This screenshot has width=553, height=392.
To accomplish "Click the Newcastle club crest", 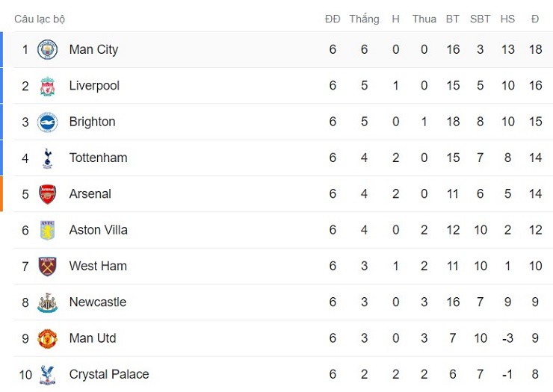I will click(47, 302).
